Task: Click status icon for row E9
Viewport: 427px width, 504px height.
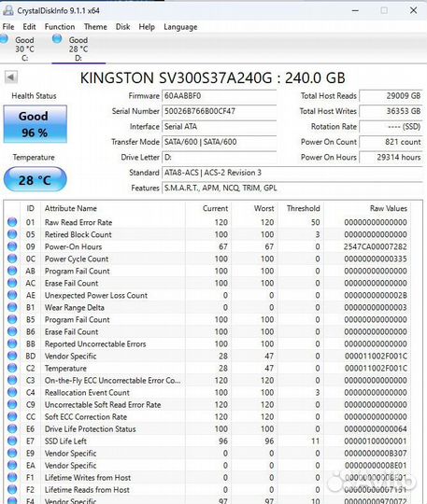Action: tap(12, 453)
